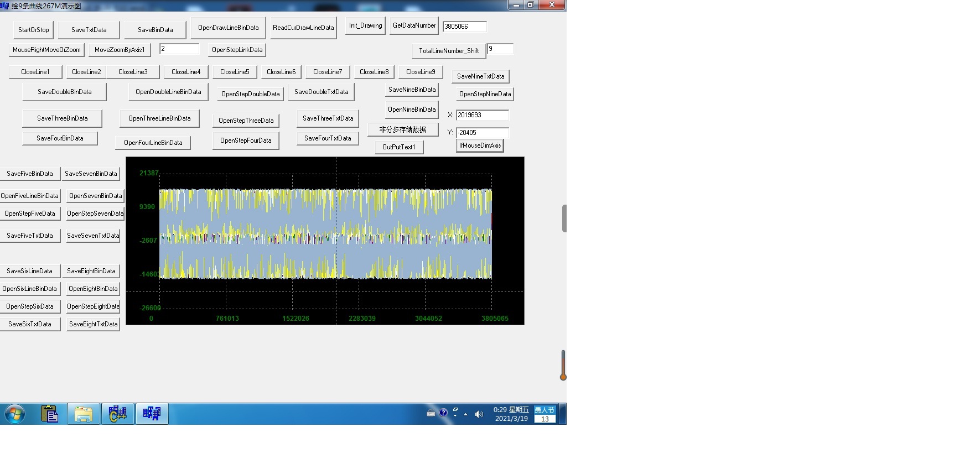Click the OutPutText1 button
This screenshot has height=474, width=980.
coord(399,147)
